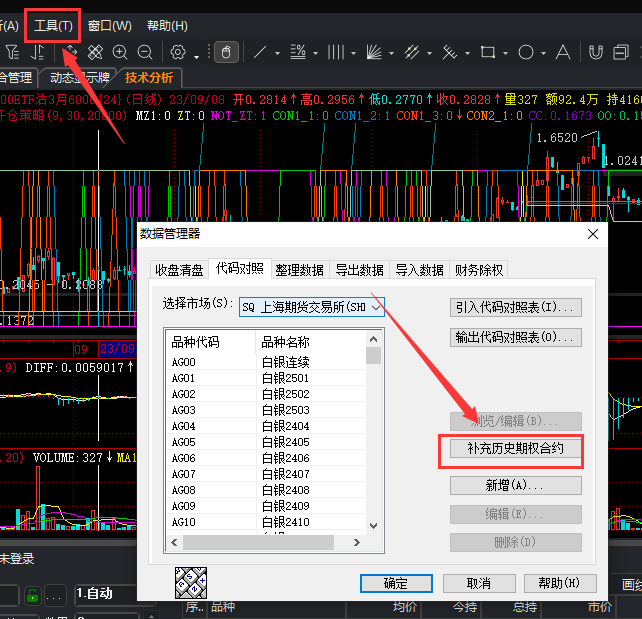Select the percentage lines tool
642x619 pixels.
point(298,52)
